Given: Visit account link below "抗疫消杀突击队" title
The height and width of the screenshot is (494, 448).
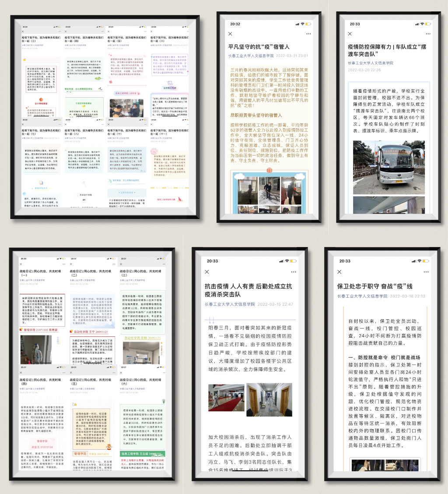Looking at the screenshot, I should tap(229, 304).
